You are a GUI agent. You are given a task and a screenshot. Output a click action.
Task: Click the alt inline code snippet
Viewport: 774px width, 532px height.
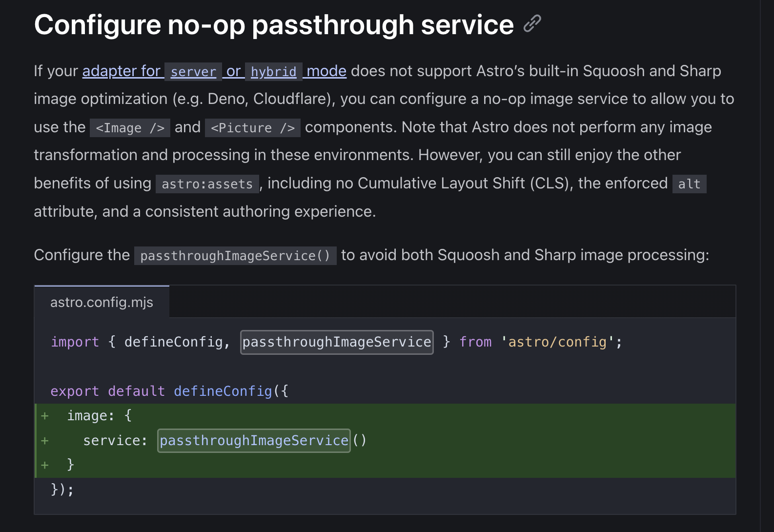pyautogui.click(x=689, y=184)
